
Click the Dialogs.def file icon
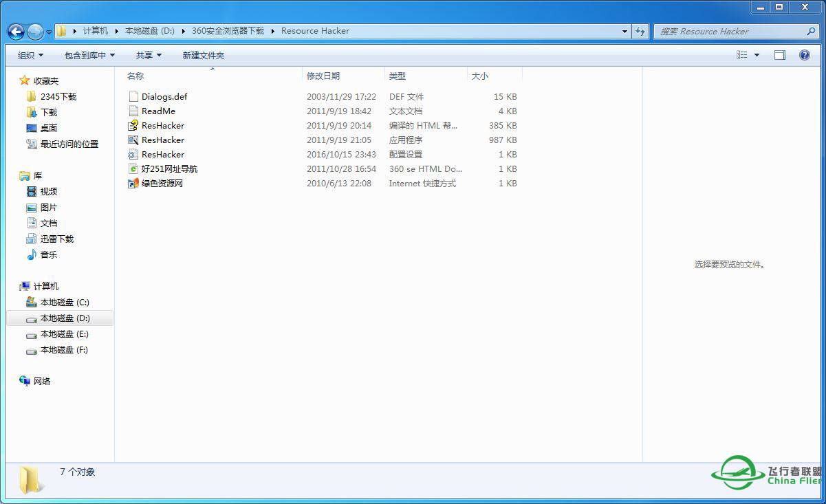pos(133,97)
